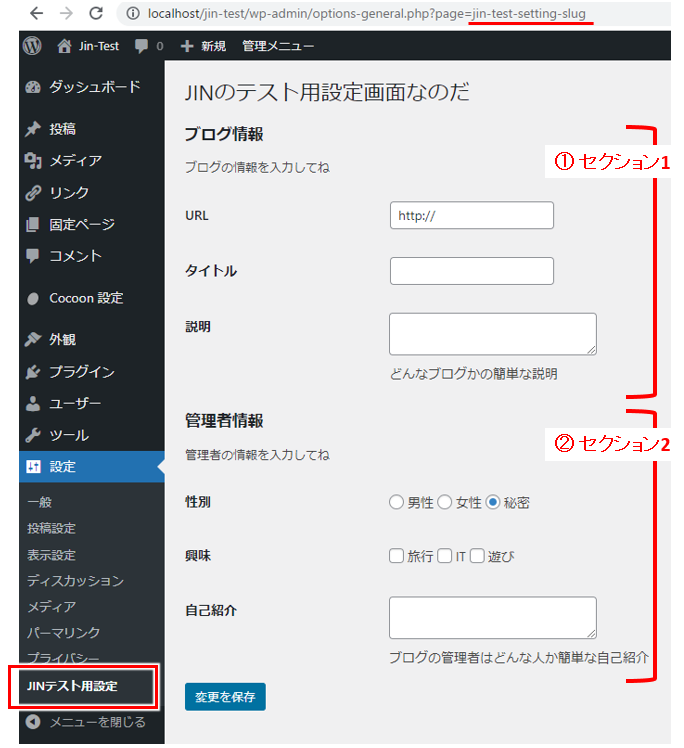Click the URL input field
The image size is (684, 748).
click(472, 215)
